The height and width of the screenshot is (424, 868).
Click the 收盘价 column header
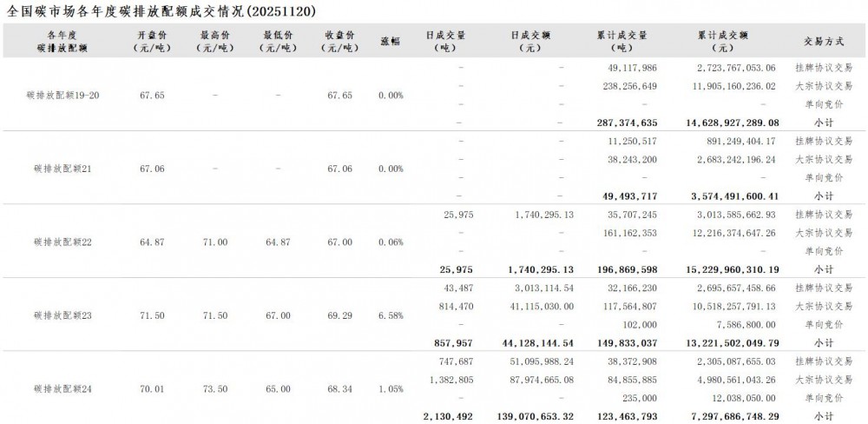point(339,42)
